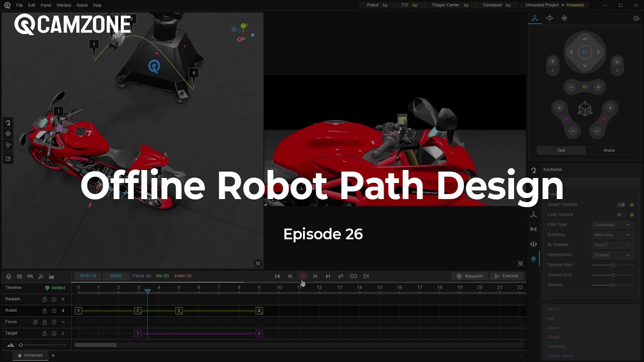The image size is (644, 362).
Task: Toggle lock on the Target track
Action: pyautogui.click(x=44, y=333)
